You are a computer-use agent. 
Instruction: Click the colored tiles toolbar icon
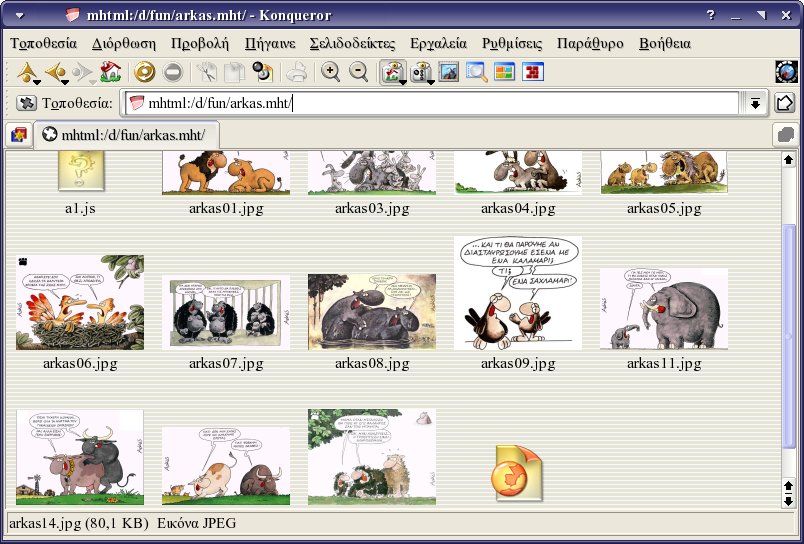(x=505, y=72)
